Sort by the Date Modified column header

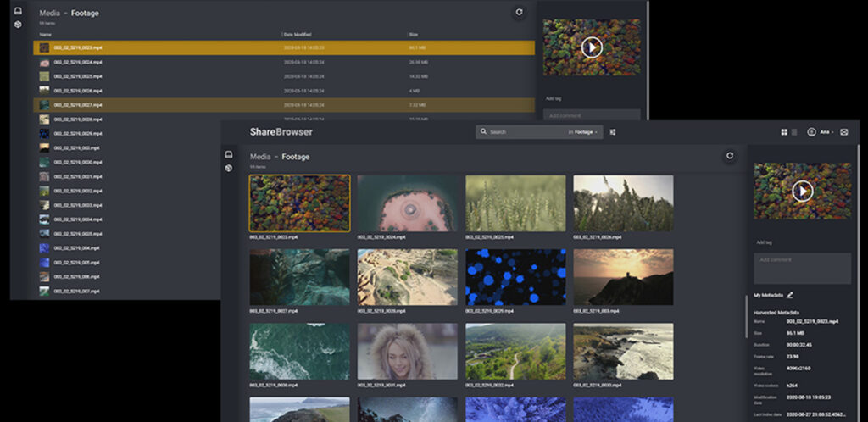click(298, 34)
